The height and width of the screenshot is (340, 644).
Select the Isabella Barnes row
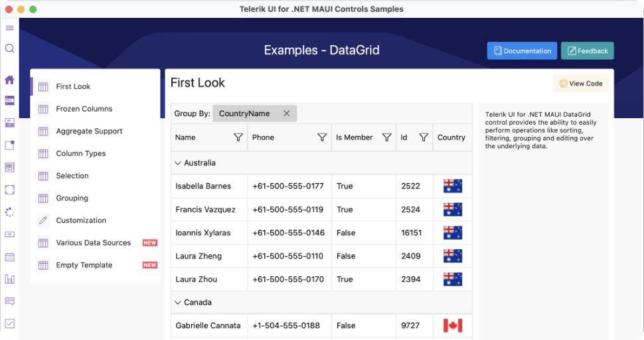pos(203,186)
